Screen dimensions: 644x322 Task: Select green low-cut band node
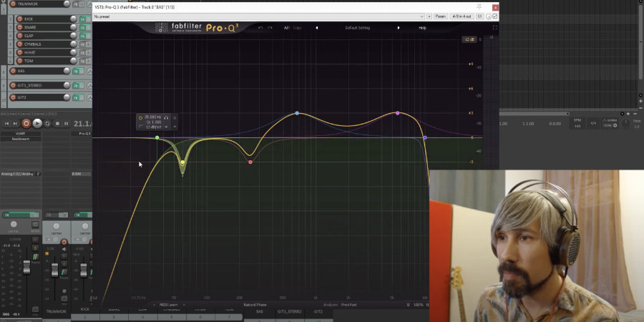pyautogui.click(x=157, y=137)
